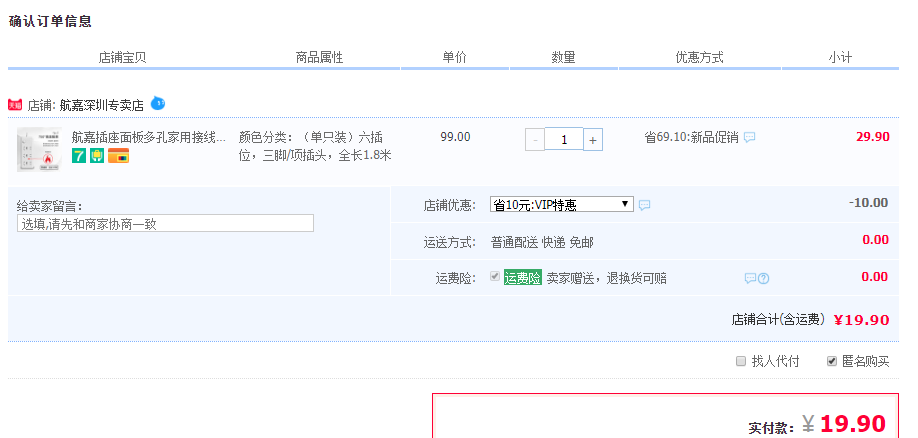Image resolution: width=918 pixels, height=438 pixels.
Task: Click the red Tmall logo before 店铺
Action: point(15,105)
